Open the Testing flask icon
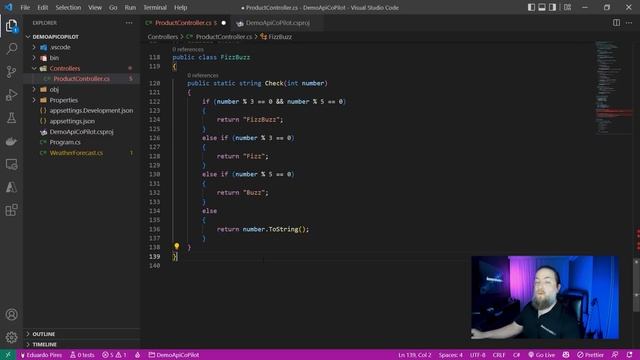 [x=11, y=118]
